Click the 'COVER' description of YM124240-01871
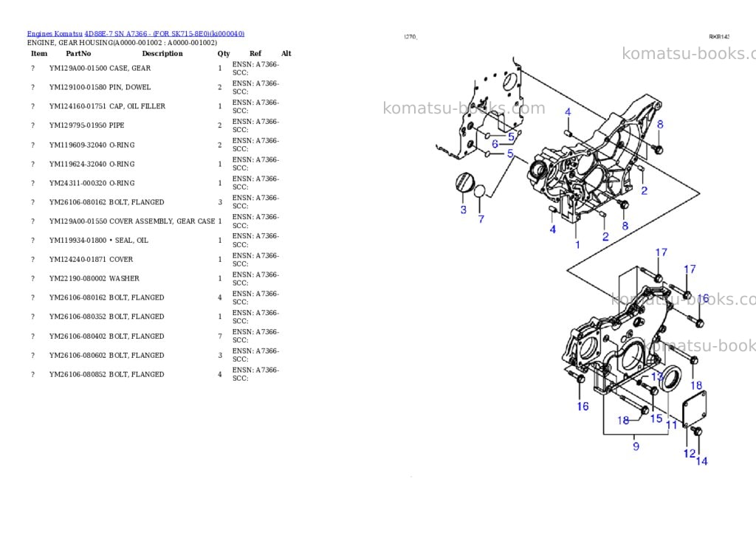The width and height of the screenshot is (756, 535). pos(121,259)
